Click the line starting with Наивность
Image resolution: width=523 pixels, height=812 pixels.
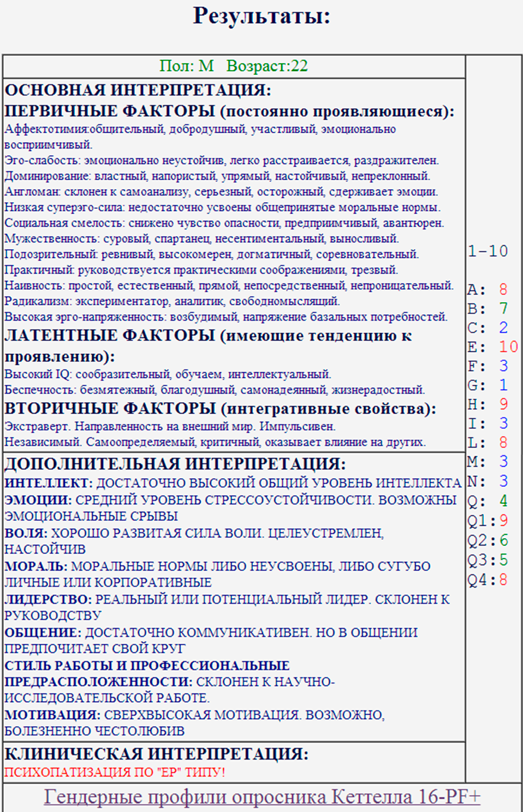coord(229,285)
